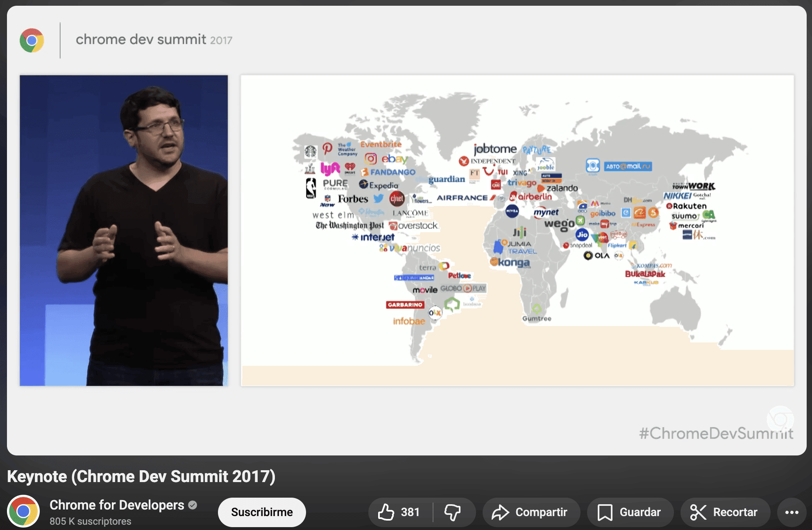The height and width of the screenshot is (530, 812).
Task: Like the video with thumbs up
Action: click(386, 512)
